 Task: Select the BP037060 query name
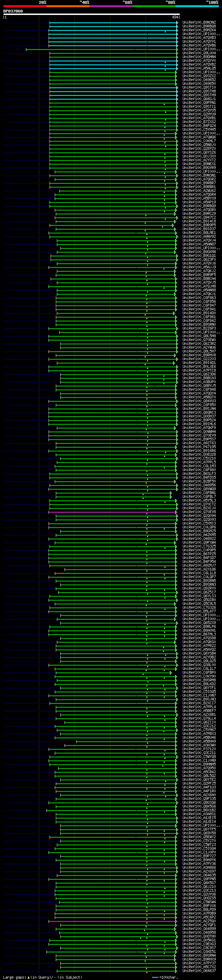(x=13, y=11)
